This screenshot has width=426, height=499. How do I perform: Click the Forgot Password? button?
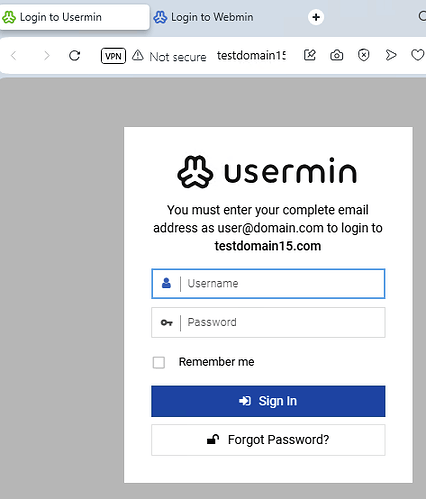click(268, 440)
